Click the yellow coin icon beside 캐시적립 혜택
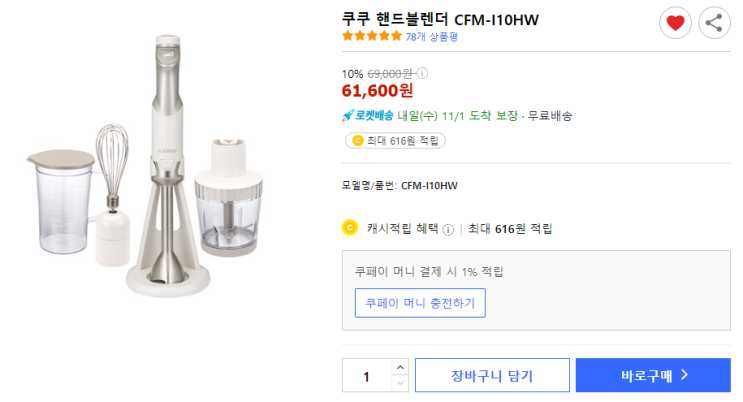This screenshot has width=743, height=402. 350,228
